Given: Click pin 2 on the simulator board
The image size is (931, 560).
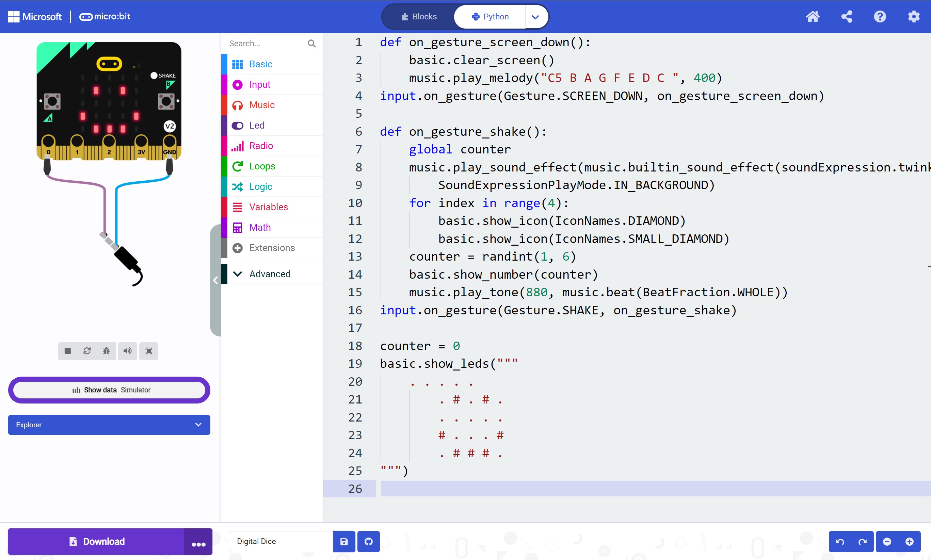Looking at the screenshot, I should [x=109, y=145].
